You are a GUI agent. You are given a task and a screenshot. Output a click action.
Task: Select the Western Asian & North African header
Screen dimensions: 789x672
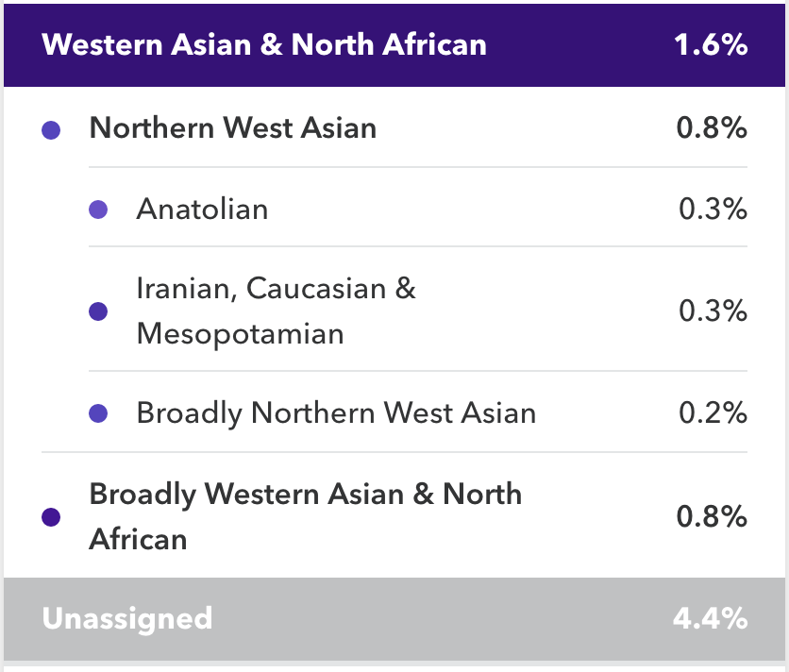tap(264, 45)
